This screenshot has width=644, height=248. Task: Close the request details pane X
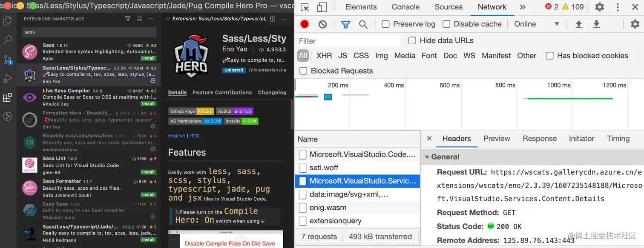429,138
